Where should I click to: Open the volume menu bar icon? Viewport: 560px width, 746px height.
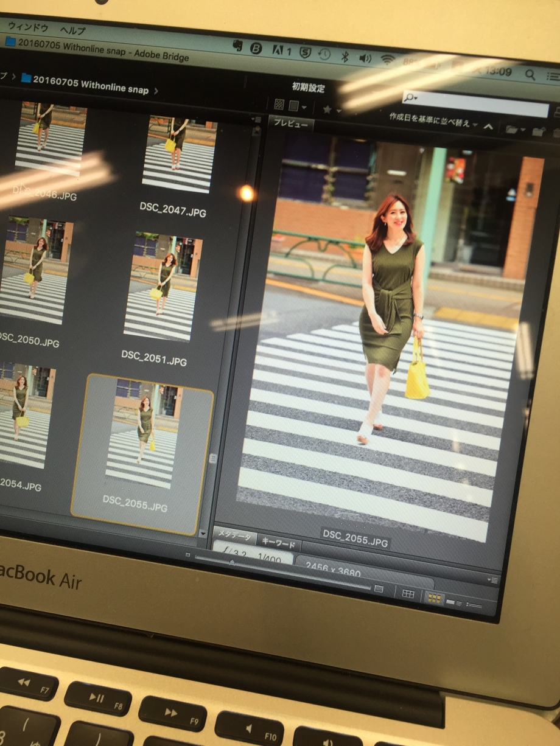365,58
